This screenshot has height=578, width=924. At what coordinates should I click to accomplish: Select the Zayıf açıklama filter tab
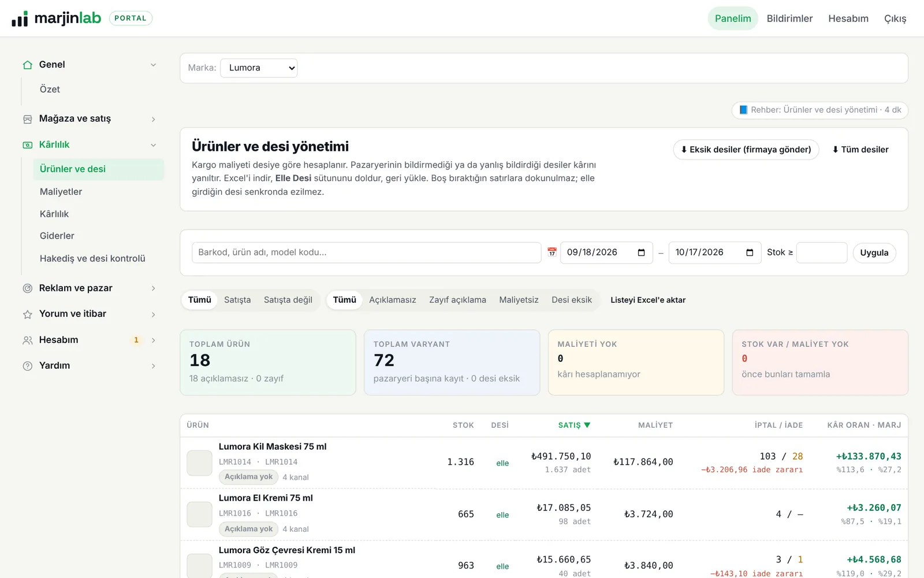pyautogui.click(x=457, y=300)
